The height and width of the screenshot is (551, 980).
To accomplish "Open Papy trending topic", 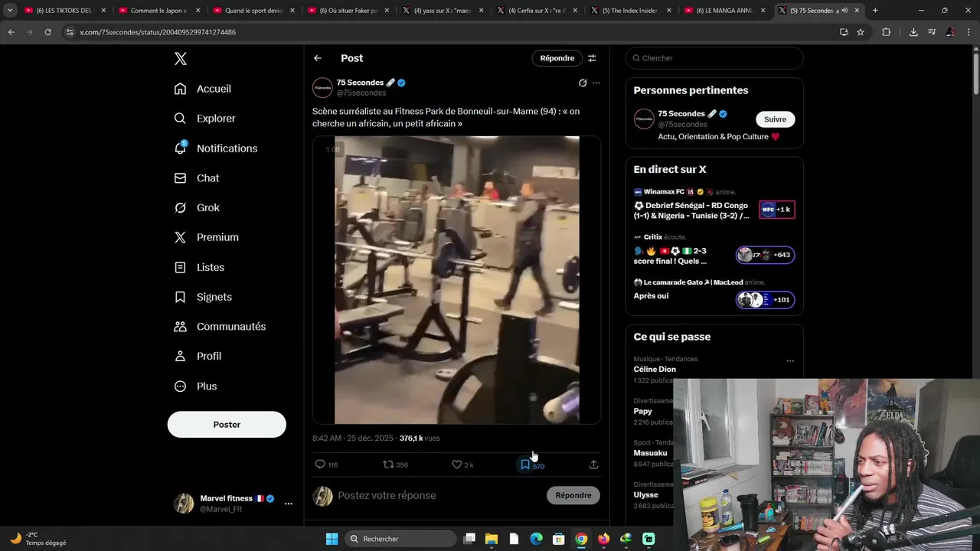I will click(x=643, y=411).
